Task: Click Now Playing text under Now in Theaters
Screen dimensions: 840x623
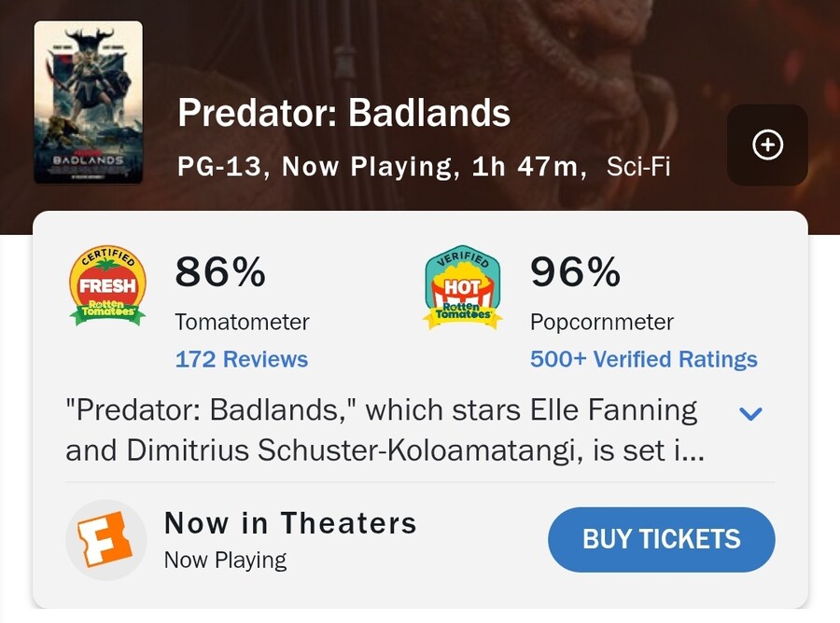Action: pos(225,561)
